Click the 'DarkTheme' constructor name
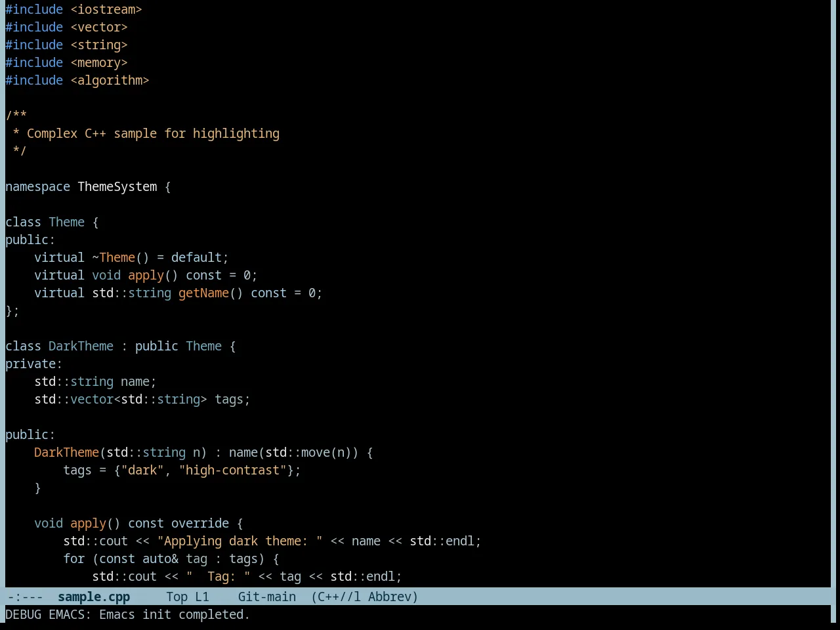 coord(66,452)
